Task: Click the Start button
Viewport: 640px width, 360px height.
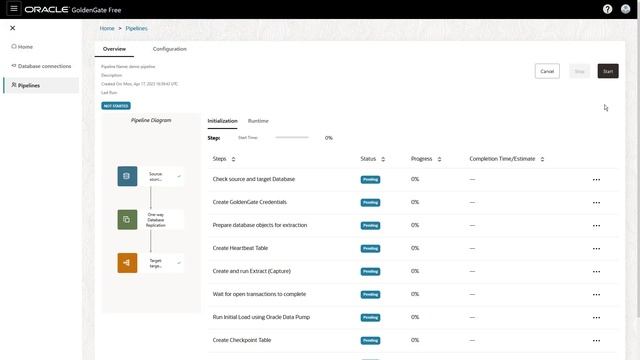Action: coord(608,71)
